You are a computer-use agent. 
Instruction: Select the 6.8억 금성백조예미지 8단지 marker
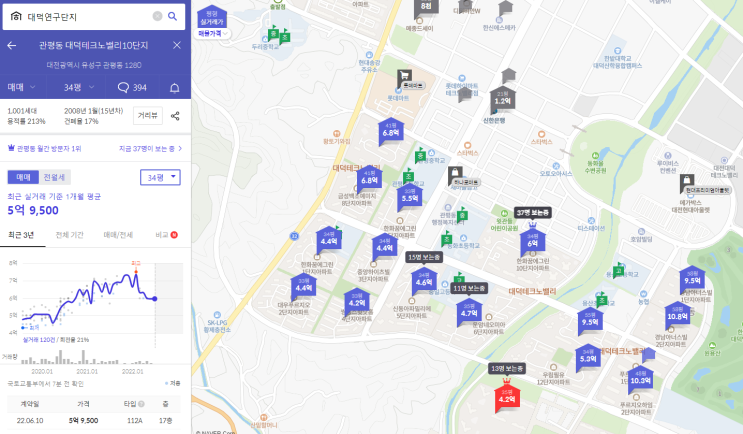(x=370, y=179)
